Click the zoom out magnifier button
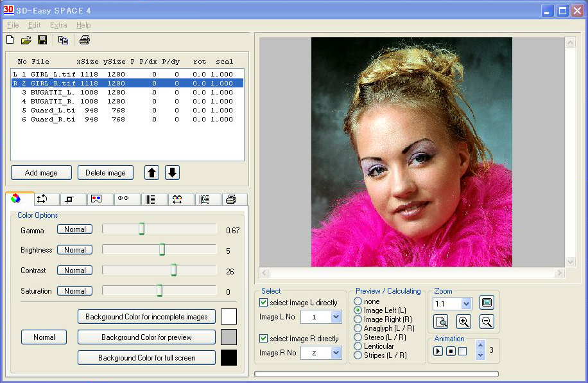 tap(487, 322)
